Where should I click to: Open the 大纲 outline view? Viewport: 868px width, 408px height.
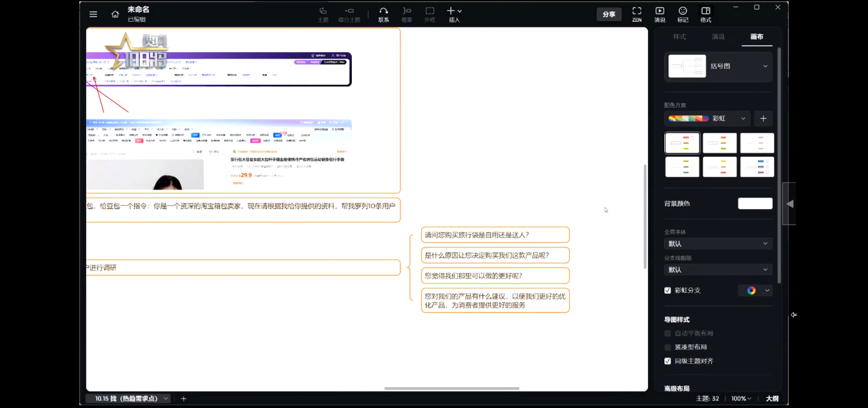[772, 398]
